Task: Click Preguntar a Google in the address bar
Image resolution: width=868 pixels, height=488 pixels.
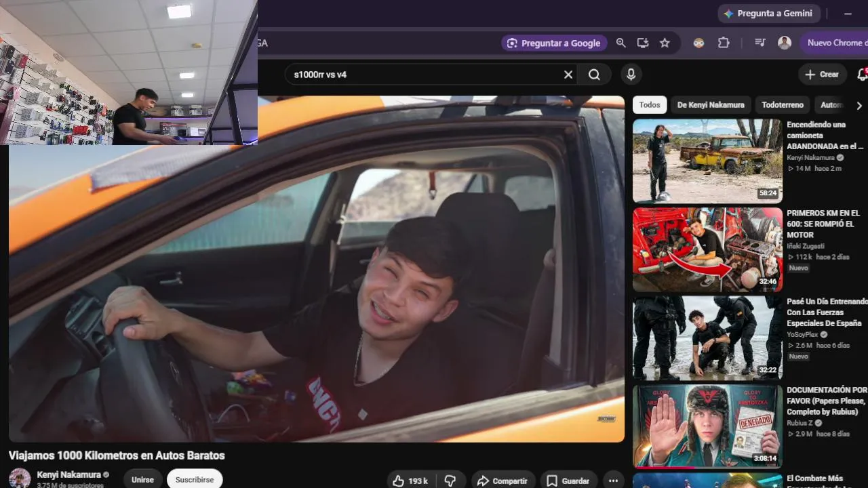Action: click(553, 43)
